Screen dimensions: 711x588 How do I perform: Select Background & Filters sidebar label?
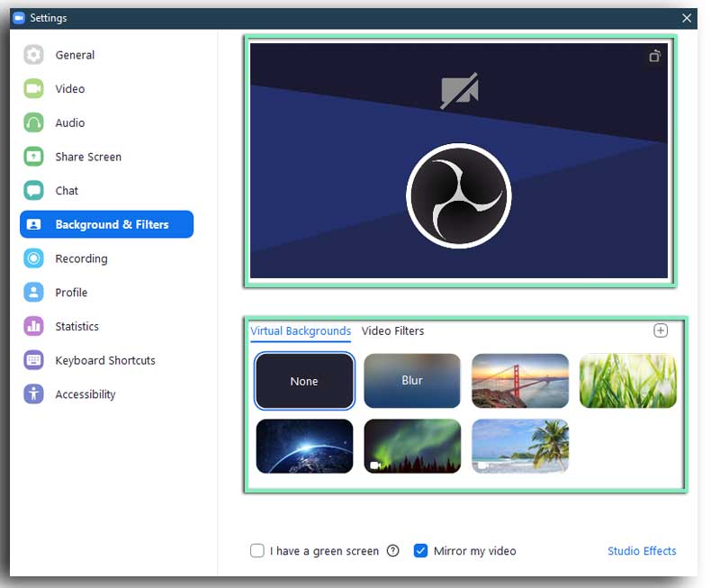[112, 224]
